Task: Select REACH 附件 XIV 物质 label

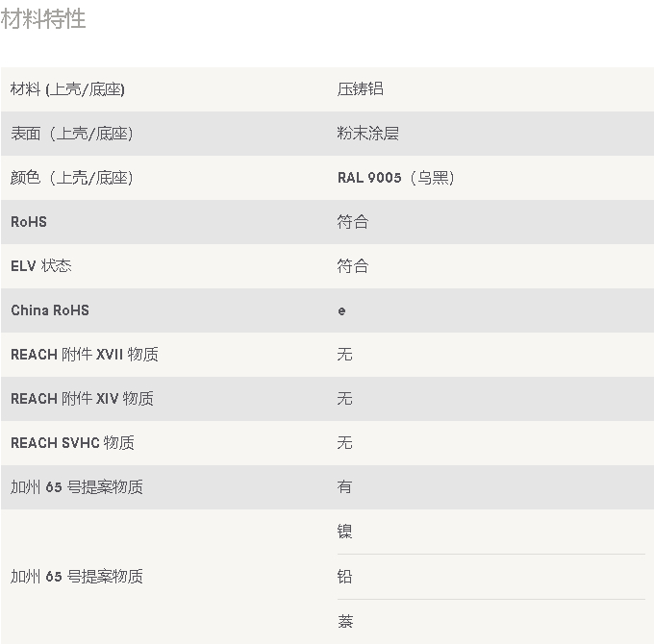Action: (82, 399)
